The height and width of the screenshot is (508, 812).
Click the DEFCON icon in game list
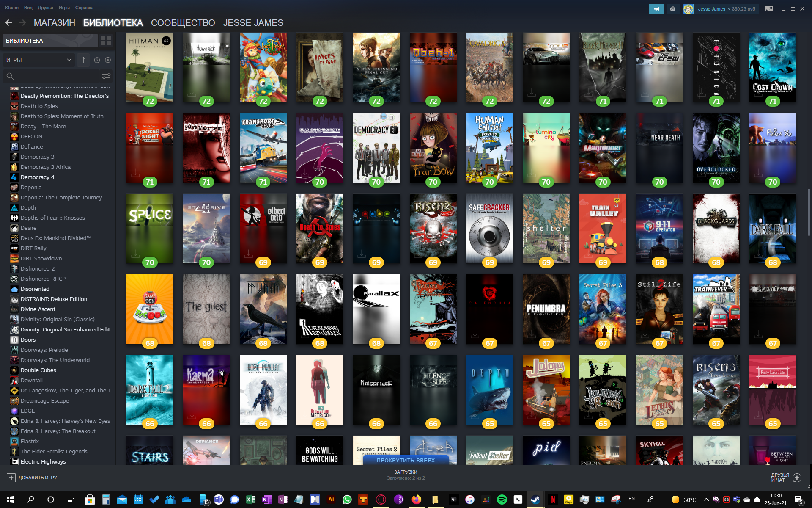click(14, 137)
